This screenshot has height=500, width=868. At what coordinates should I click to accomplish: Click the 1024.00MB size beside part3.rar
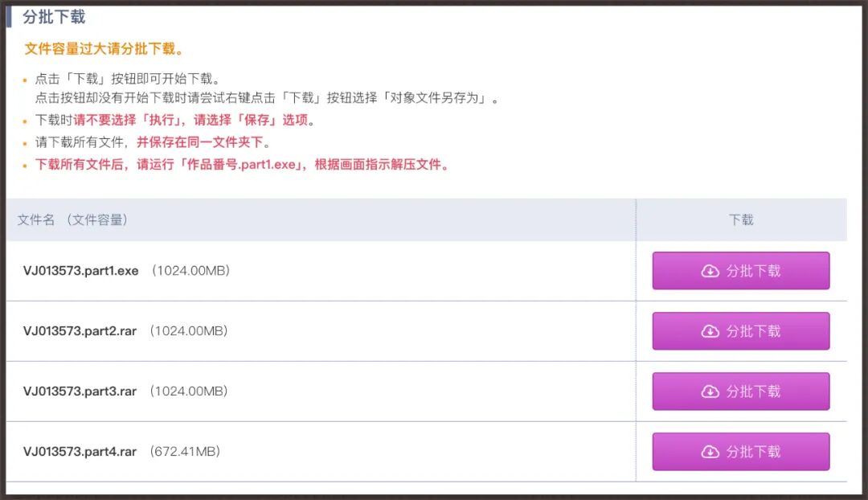point(189,391)
